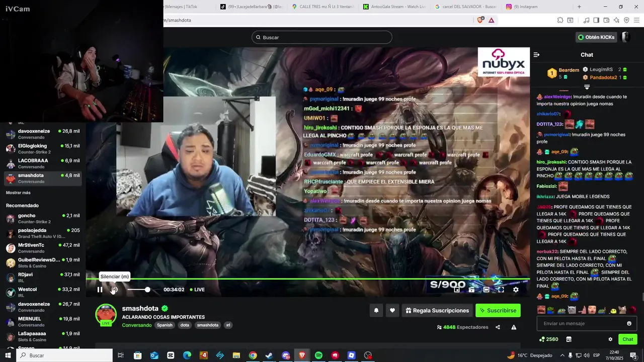Click the dota tag
Image resolution: width=644 pixels, height=362 pixels.
tap(185, 325)
